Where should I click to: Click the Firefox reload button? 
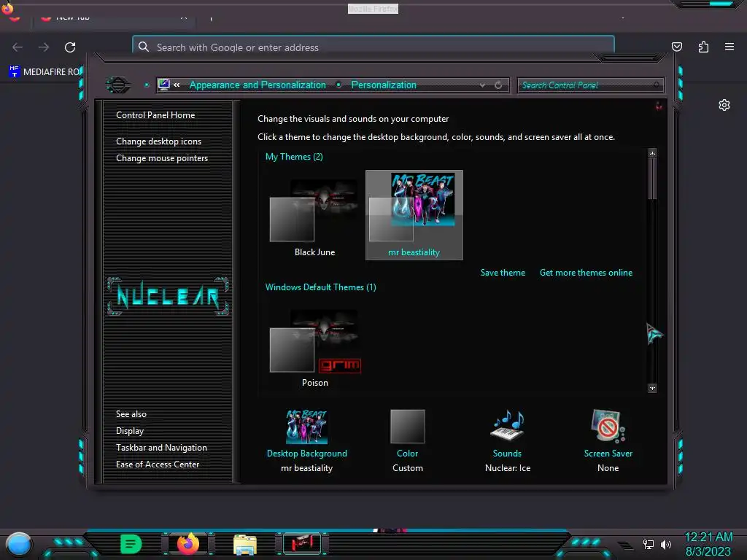click(x=70, y=47)
